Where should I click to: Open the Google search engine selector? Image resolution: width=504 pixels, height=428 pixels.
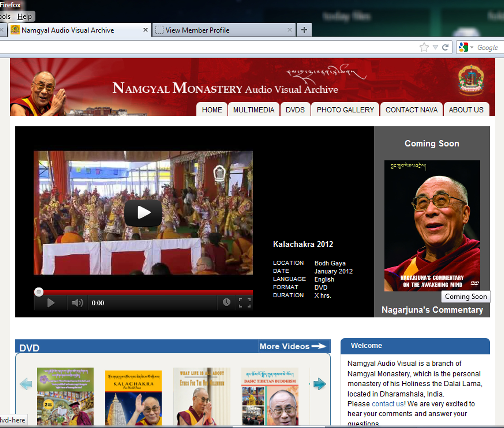[x=466, y=47]
